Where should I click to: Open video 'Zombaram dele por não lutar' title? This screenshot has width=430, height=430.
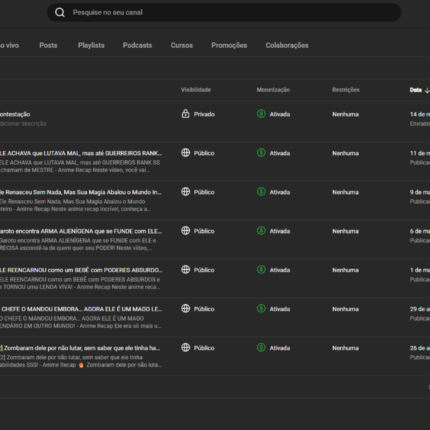coord(80,348)
